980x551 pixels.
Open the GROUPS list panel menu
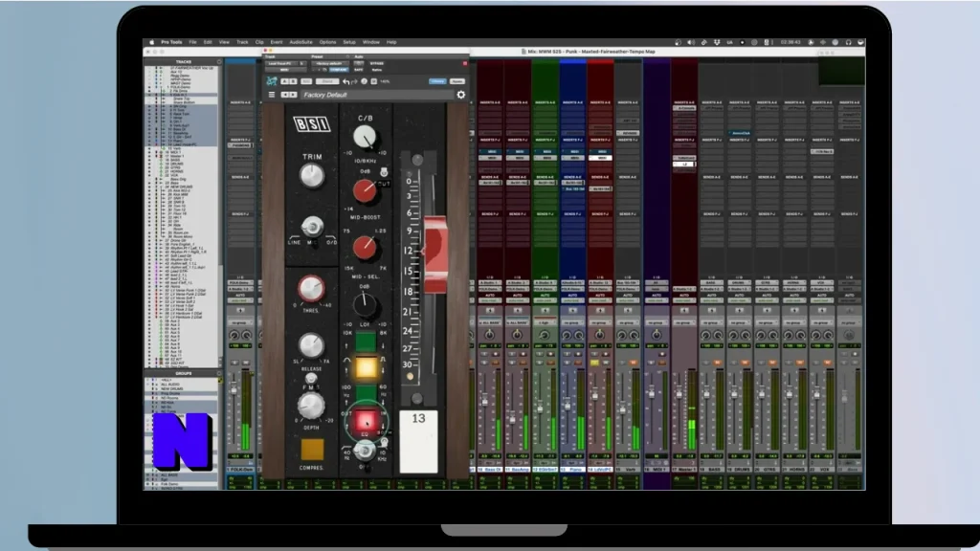pyautogui.click(x=219, y=374)
